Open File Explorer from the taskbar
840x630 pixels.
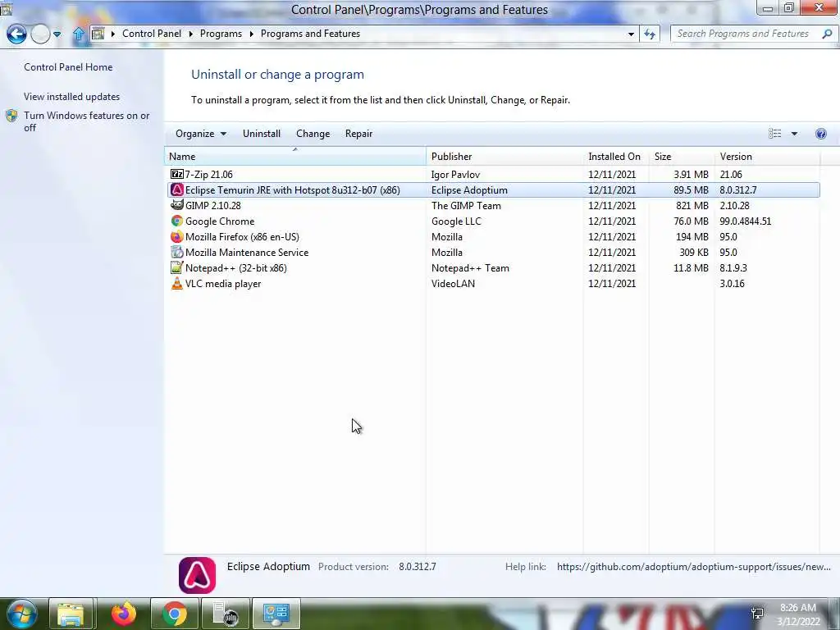[x=71, y=614]
